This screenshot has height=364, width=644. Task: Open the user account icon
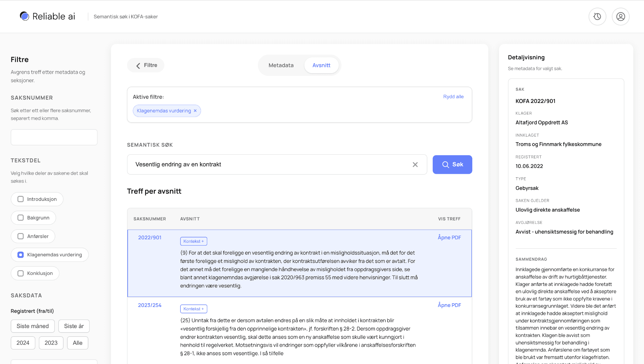pyautogui.click(x=620, y=16)
